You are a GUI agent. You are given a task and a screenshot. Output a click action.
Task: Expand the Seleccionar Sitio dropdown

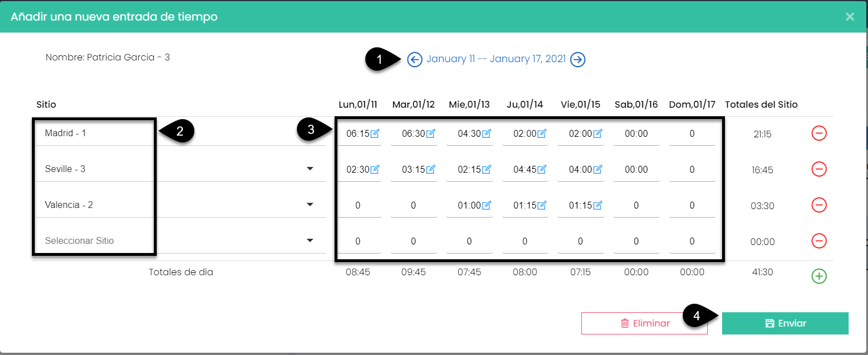(x=310, y=241)
